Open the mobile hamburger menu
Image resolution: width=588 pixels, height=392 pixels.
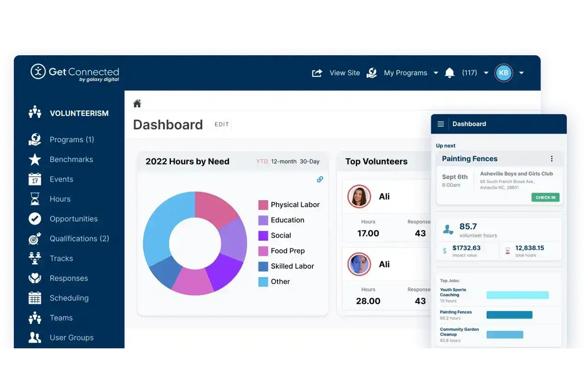coord(441,124)
